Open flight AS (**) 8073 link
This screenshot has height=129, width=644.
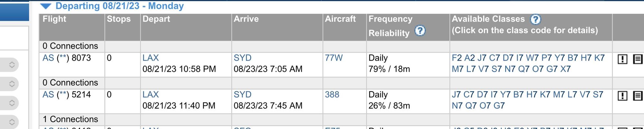coord(67,58)
